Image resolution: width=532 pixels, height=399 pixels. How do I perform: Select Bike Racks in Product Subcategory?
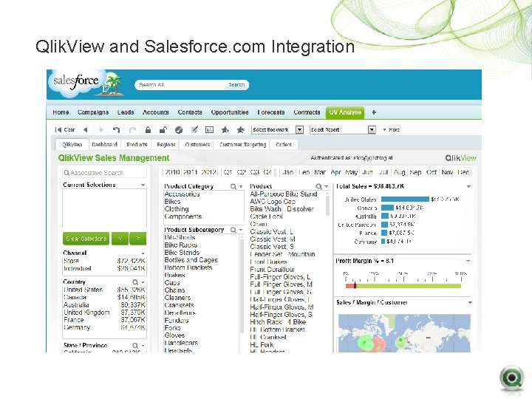click(181, 245)
